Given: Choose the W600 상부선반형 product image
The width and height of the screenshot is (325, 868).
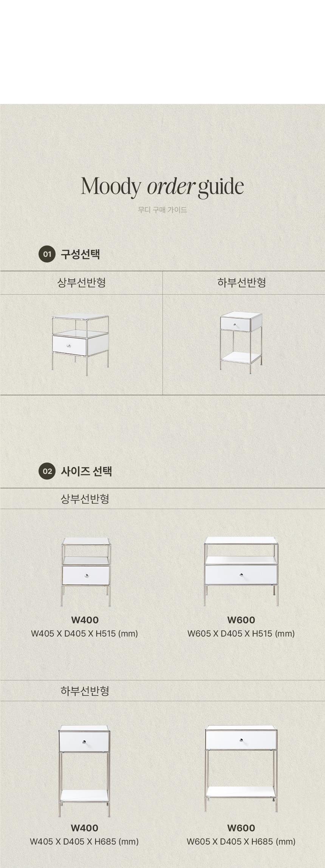Looking at the screenshot, I should click(x=241, y=571).
